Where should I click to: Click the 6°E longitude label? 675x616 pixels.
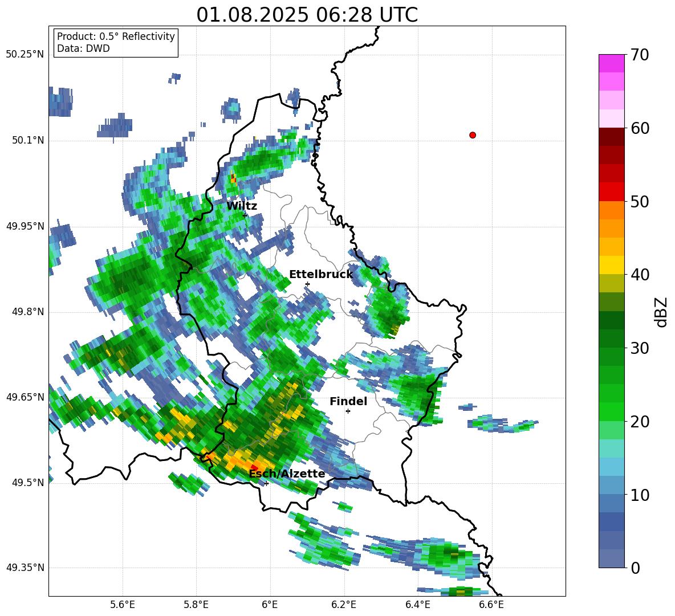[x=270, y=605]
